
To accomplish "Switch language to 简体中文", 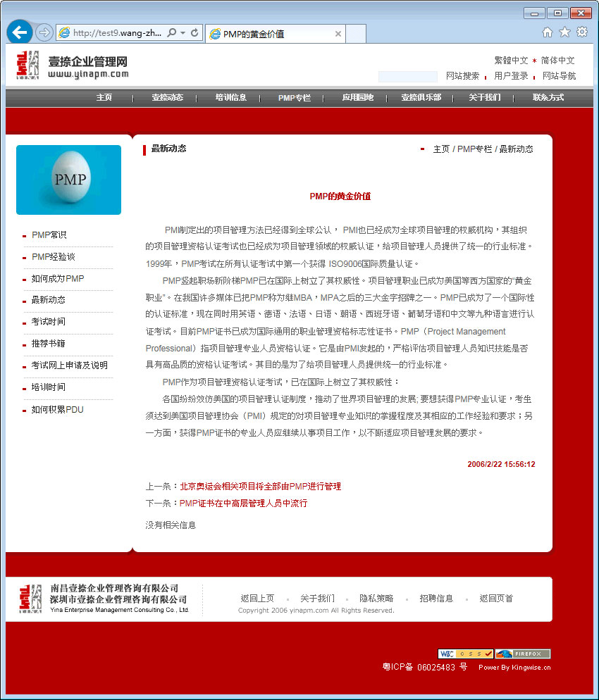I will pos(557,61).
